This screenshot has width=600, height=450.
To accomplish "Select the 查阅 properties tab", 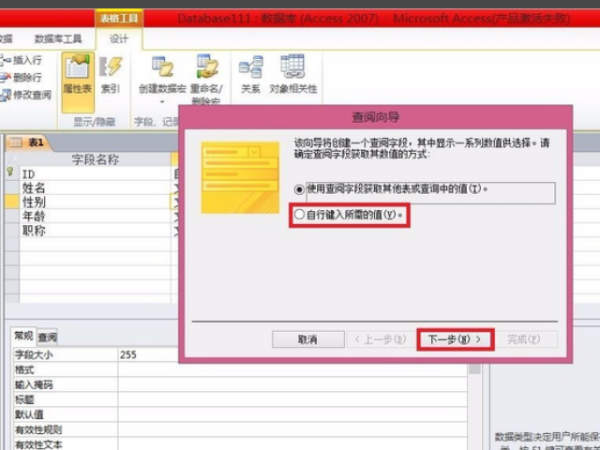I will click(x=47, y=337).
